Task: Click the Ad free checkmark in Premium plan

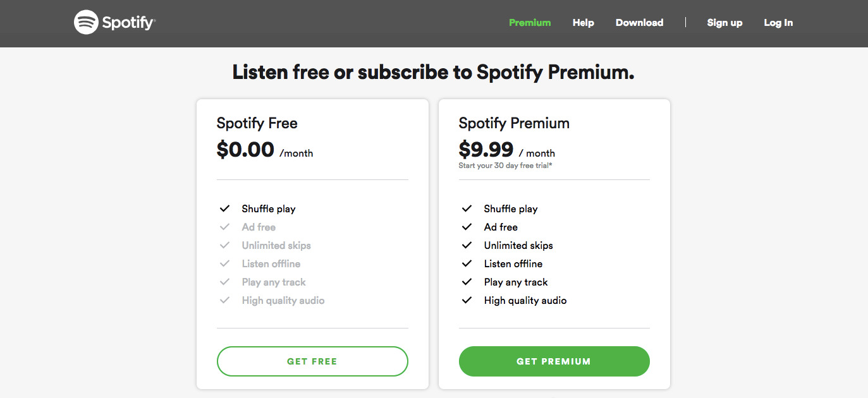Action: coord(467,227)
